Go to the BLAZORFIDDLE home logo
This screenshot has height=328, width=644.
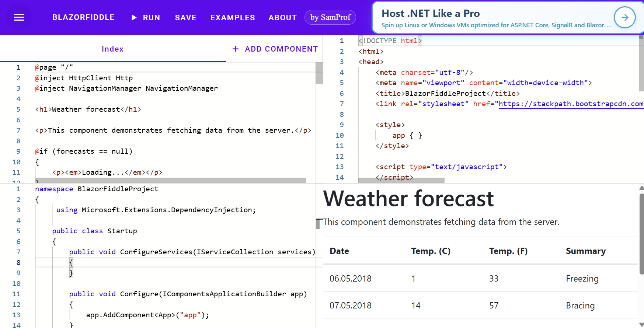coord(83,17)
